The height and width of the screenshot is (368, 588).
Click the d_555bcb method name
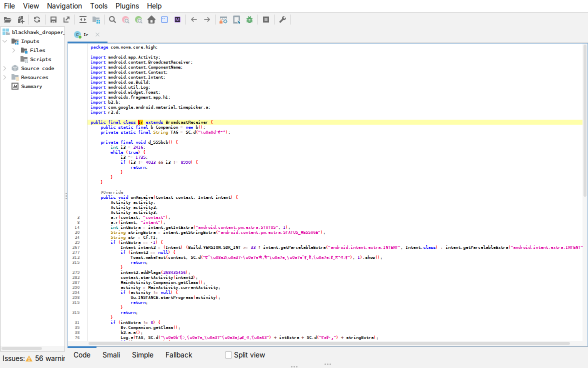[x=158, y=142]
